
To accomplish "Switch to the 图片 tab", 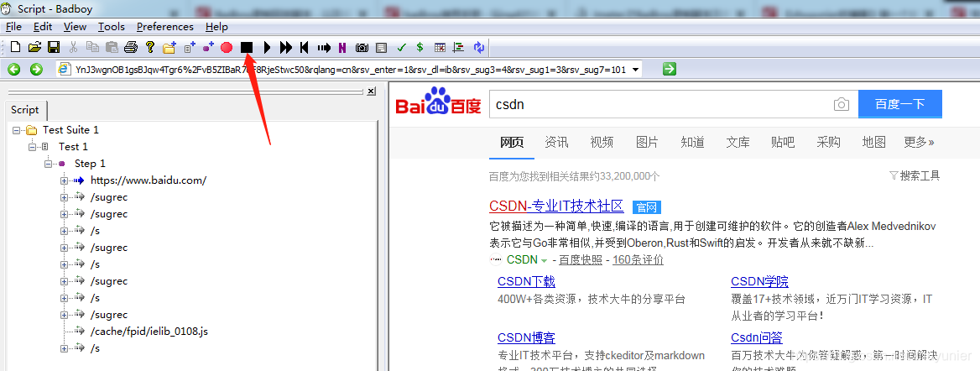I will pos(647,142).
